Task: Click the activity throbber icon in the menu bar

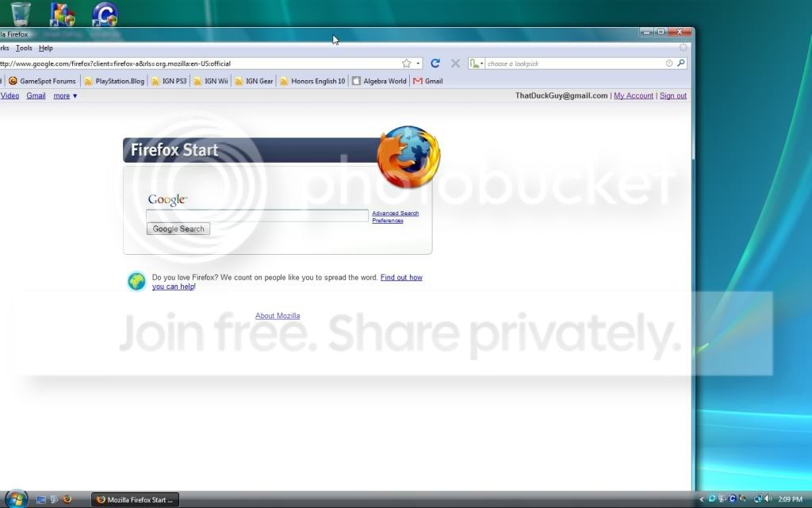Action: pos(683,47)
